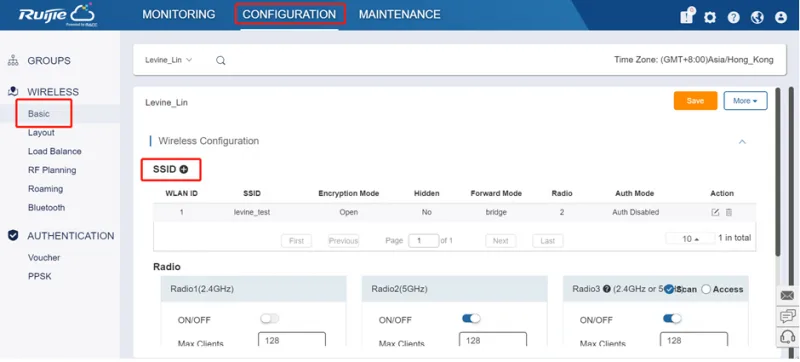
Task: Delete the levine_test SSID row
Action: point(729,212)
